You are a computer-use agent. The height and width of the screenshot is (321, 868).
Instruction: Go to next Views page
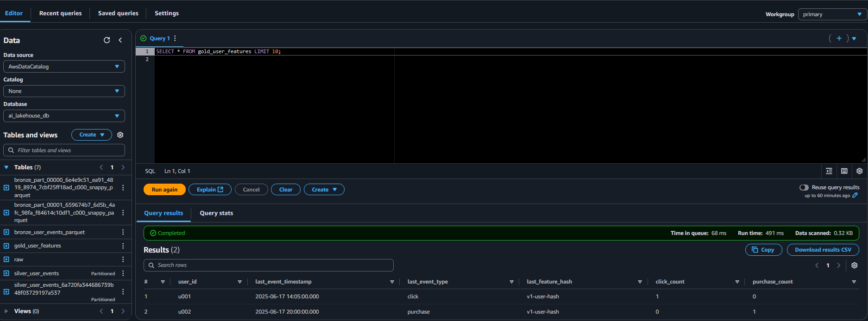tap(123, 311)
